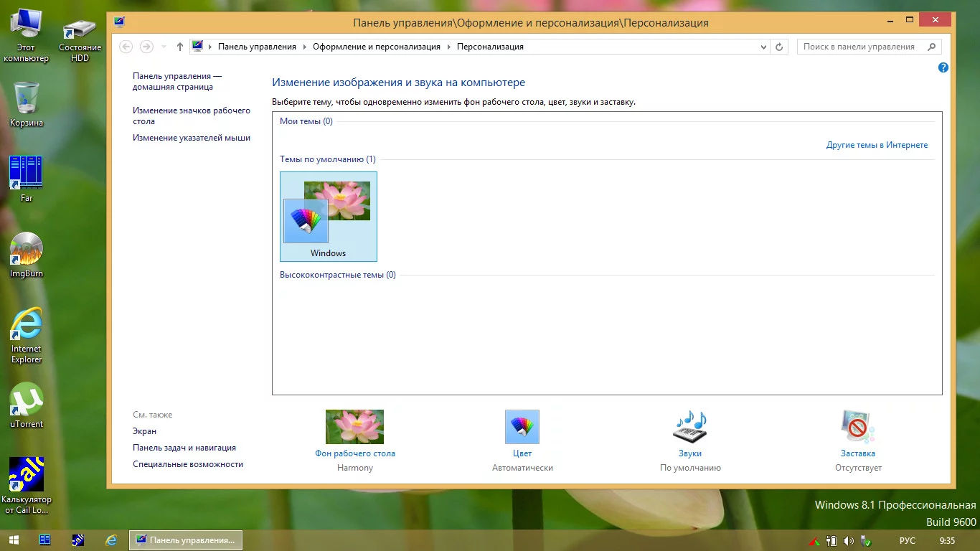The image size is (980, 551).
Task: Go forward with the Forward arrow
Action: coord(146,47)
